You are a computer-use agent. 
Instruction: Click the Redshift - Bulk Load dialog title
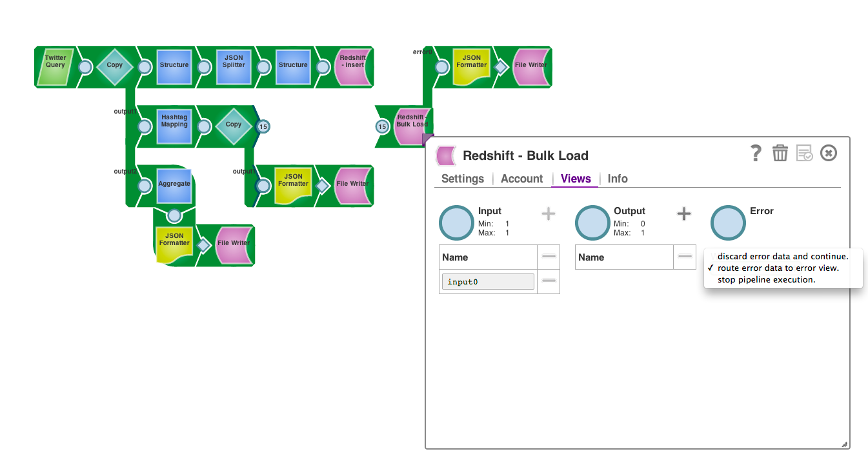(x=525, y=155)
